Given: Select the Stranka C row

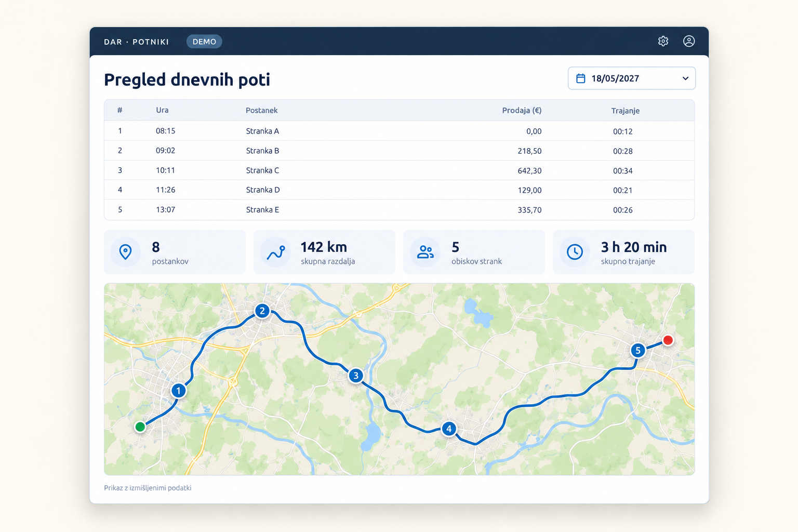Looking at the screenshot, I should coord(399,170).
